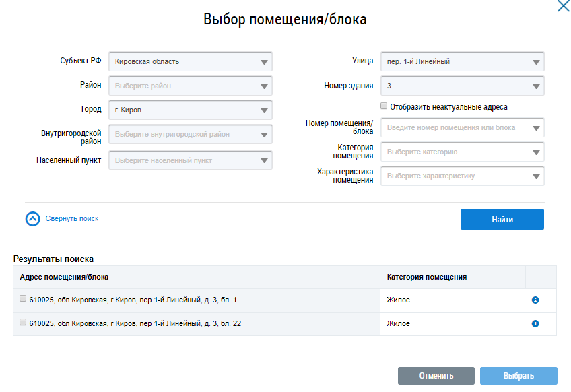
Task: Click the Выбрать button
Action: coord(518,376)
